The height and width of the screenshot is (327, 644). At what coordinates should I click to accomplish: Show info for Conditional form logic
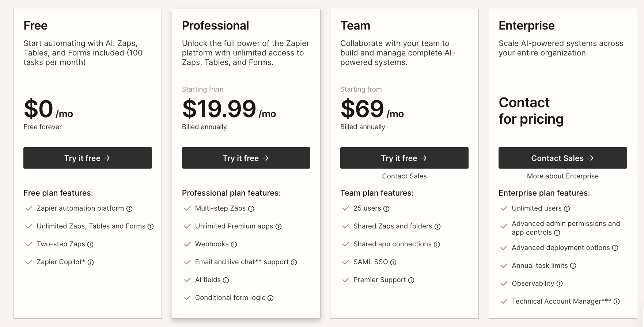click(x=270, y=298)
